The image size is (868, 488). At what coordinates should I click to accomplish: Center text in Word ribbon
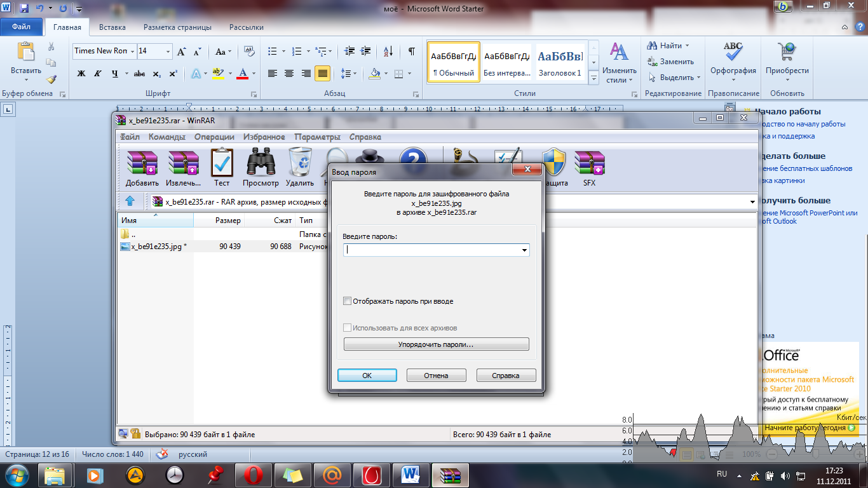pos(289,74)
